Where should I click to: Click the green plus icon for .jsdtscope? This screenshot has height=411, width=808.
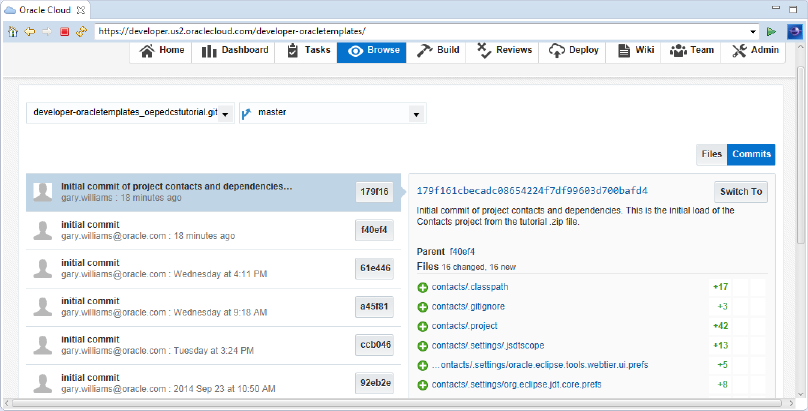pyautogui.click(x=423, y=346)
